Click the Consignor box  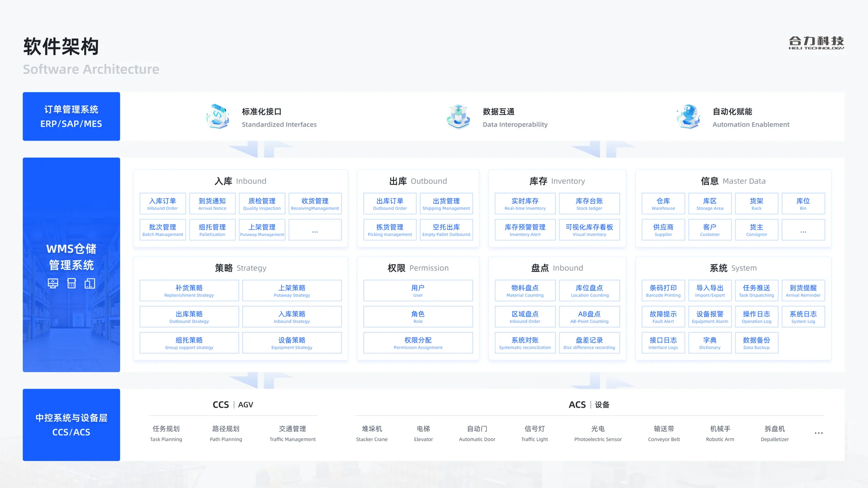click(x=756, y=229)
